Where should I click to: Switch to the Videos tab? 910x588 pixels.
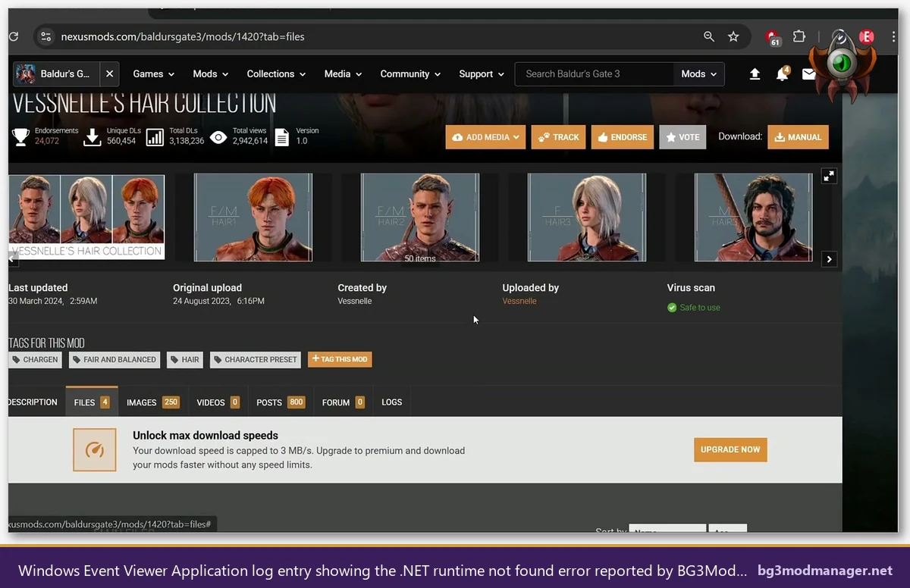click(218, 402)
